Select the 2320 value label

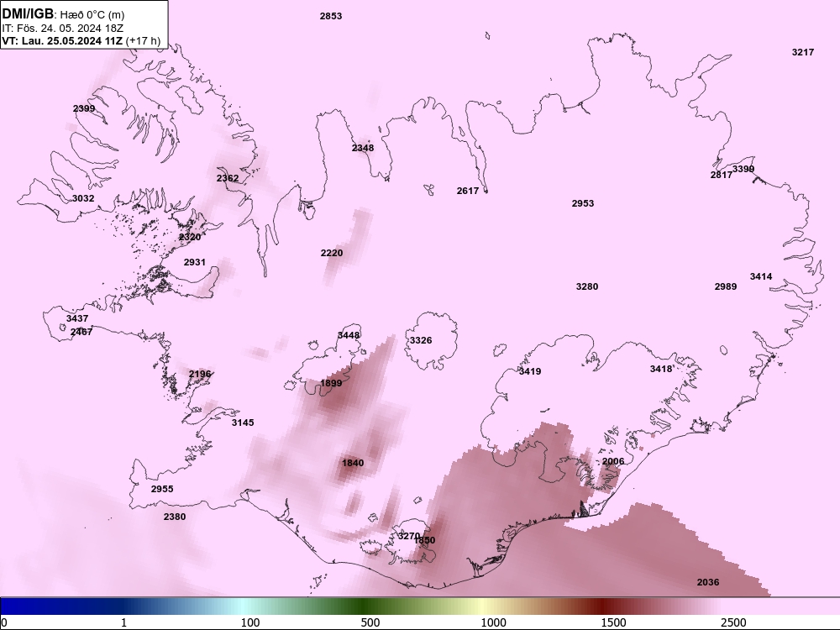click(x=190, y=237)
